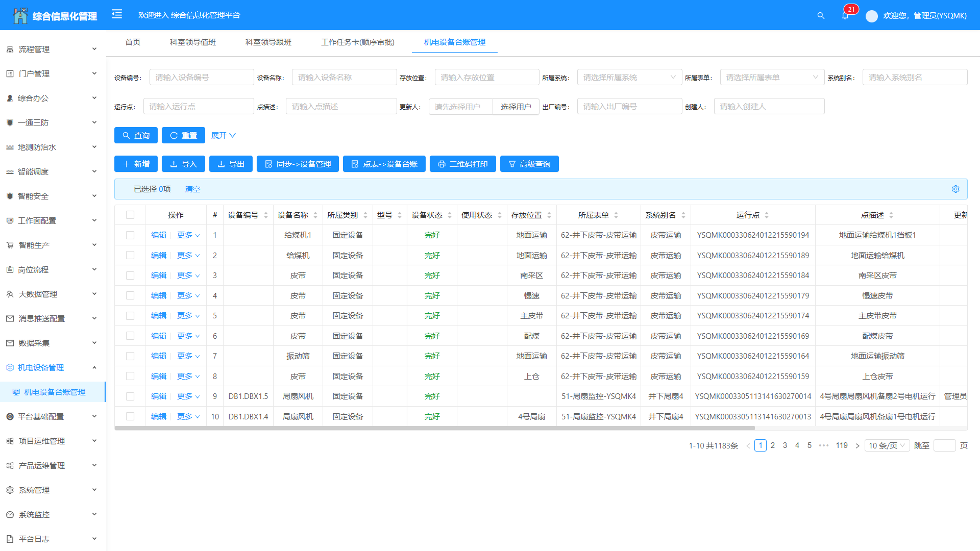Open the 所属系统 dropdown
980x551 pixels.
tap(630, 77)
